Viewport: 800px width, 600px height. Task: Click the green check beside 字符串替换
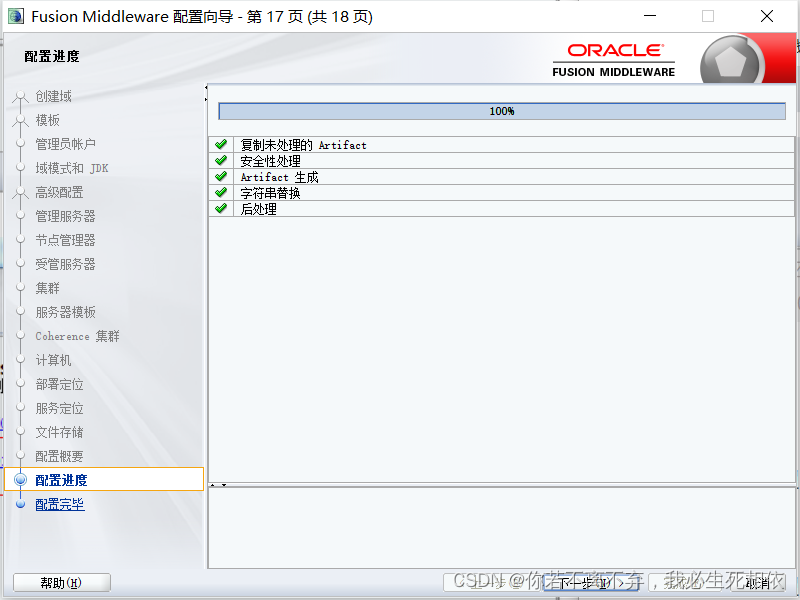coord(221,192)
